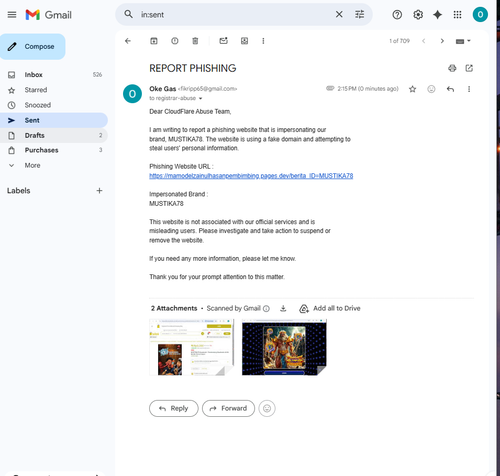Screen dimensions: 500x476
Task: Create new label plus icon
Action: click(99, 191)
